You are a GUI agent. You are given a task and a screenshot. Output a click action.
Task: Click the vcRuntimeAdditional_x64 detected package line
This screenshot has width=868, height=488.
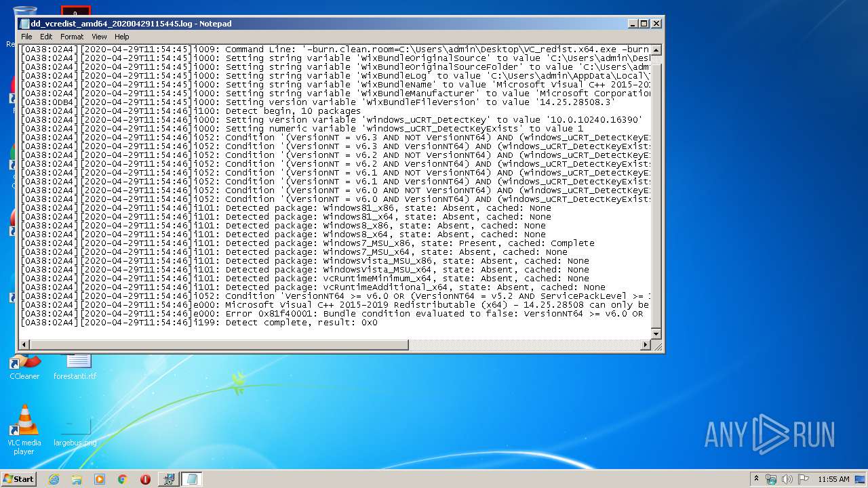(313, 287)
